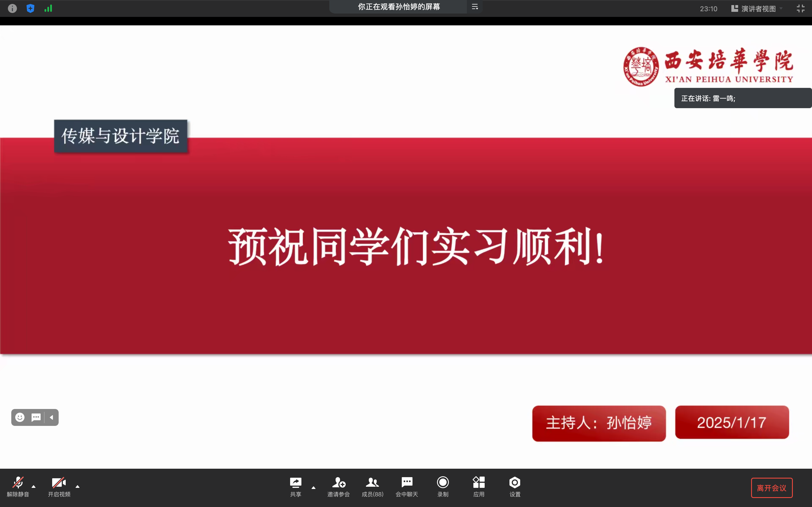Viewport: 812px width, 507px height.
Task: Click the blue encryption shield icon
Action: 30,8
